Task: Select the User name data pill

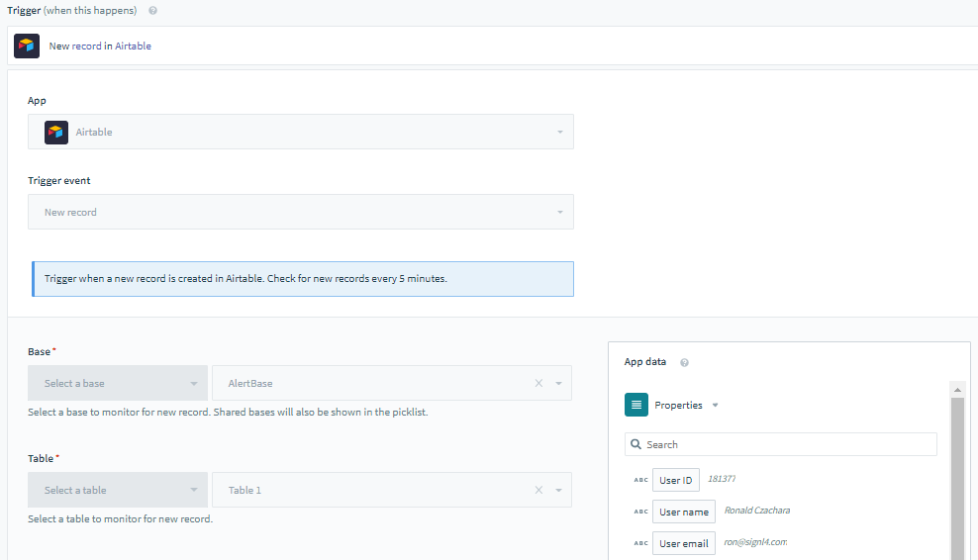Action: coord(684,512)
